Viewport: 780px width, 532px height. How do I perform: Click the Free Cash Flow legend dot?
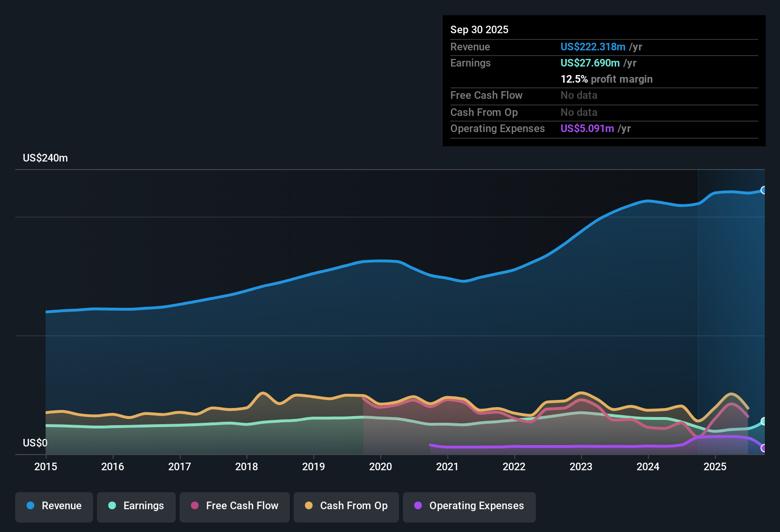[x=194, y=506]
